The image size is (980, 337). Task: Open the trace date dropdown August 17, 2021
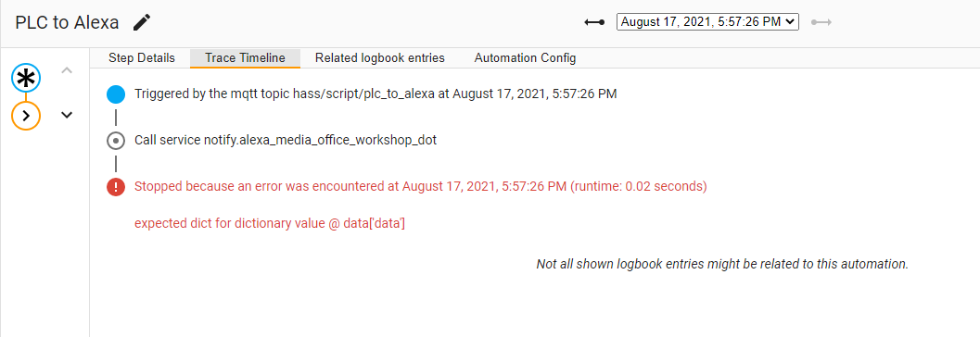(x=707, y=22)
